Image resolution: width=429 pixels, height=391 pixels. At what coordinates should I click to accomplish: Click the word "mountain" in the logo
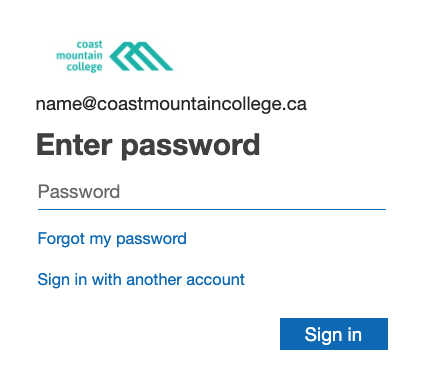pyautogui.click(x=79, y=55)
